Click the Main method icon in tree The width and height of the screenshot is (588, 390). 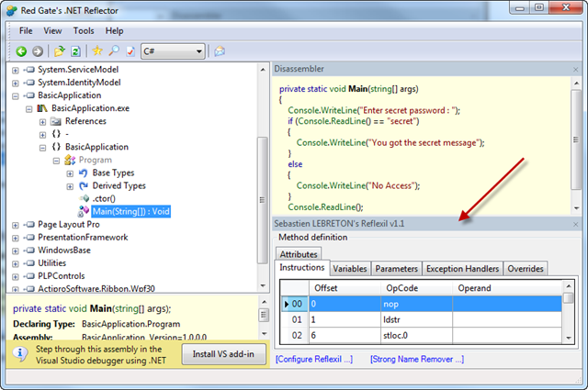pos(84,212)
